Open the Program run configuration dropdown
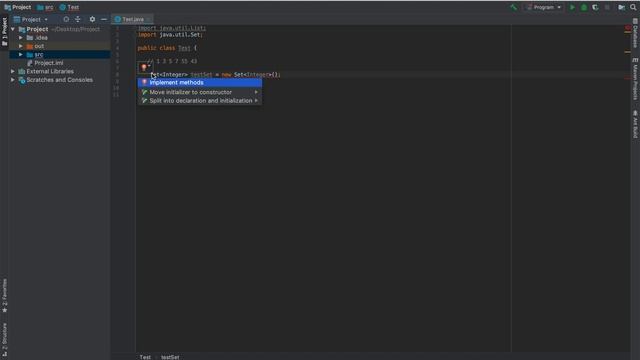640x360 pixels. tap(544, 7)
